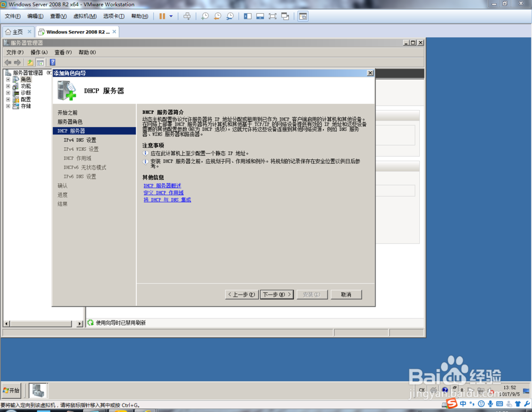The image size is (532, 412).
Task: Select 服务器管理器 root tree node
Action: (x=28, y=73)
